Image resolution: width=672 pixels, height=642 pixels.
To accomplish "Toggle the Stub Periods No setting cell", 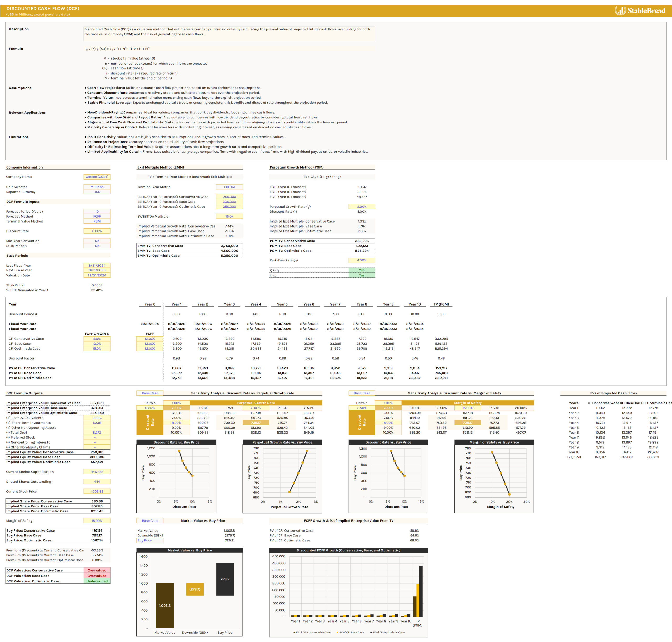I will point(97,246).
